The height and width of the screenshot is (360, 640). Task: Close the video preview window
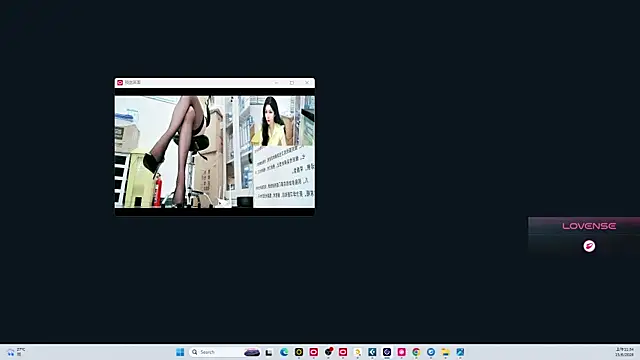tap(307, 82)
